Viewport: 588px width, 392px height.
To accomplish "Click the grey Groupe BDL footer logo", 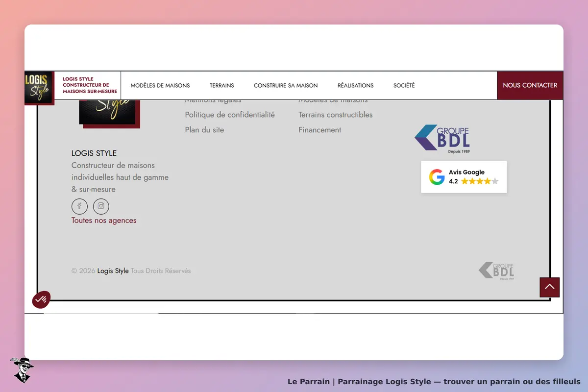I will tap(496, 271).
